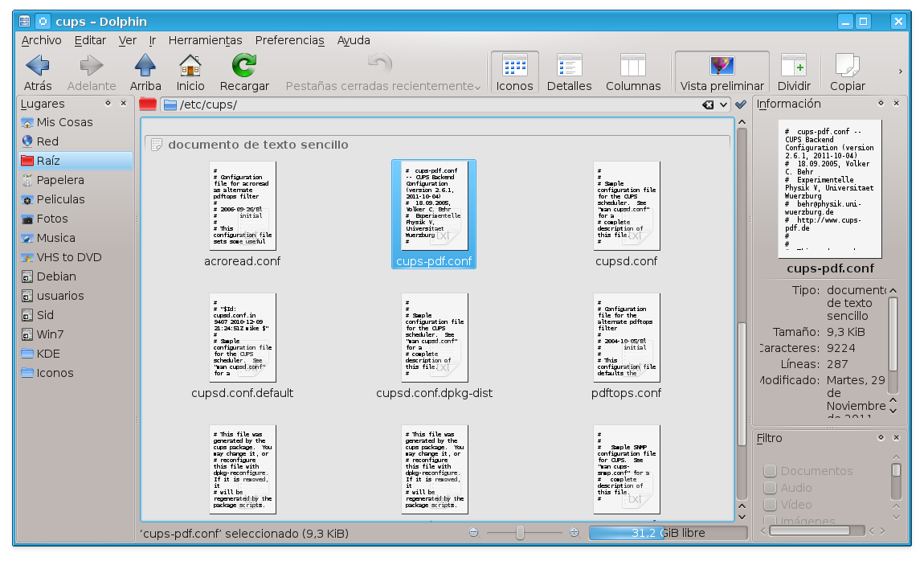This screenshot has height=561, width=924.
Task: Switch to Columnas view mode
Action: pos(632,71)
